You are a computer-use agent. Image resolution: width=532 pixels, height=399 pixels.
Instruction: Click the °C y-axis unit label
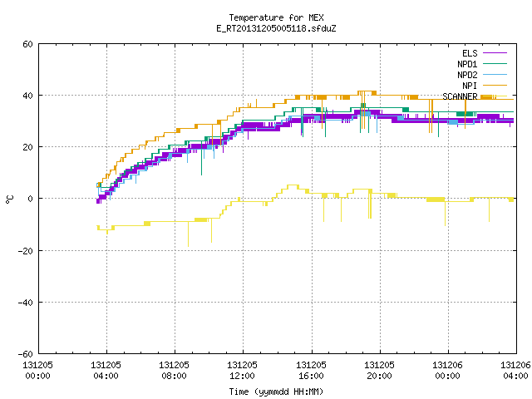click(9, 199)
